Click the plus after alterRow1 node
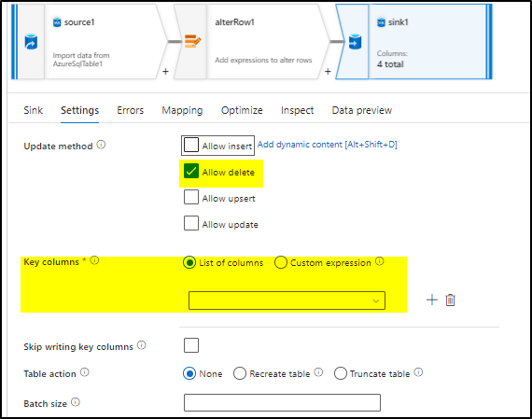This screenshot has height=419, width=532. (x=328, y=72)
